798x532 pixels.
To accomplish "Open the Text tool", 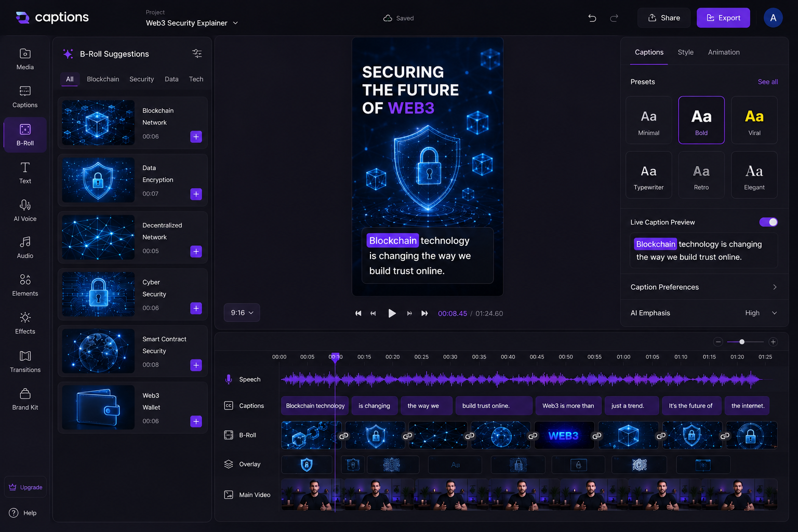I will pyautogui.click(x=25, y=173).
